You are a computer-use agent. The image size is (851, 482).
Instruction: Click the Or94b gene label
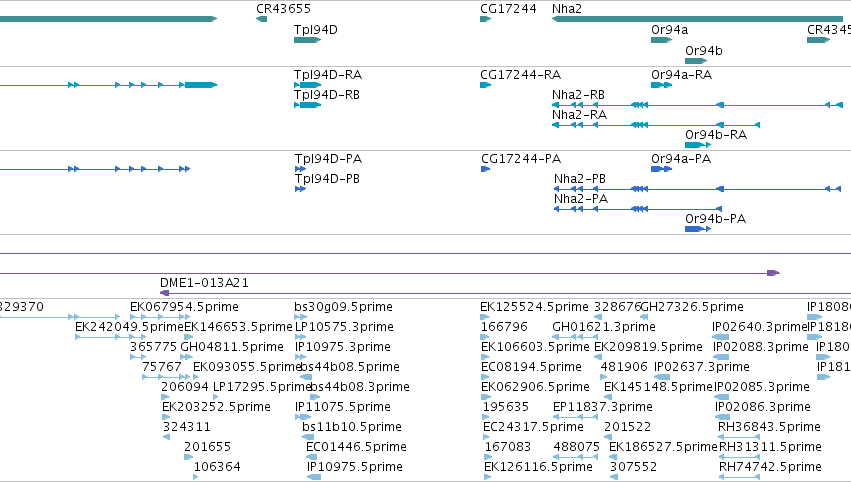coord(703,50)
